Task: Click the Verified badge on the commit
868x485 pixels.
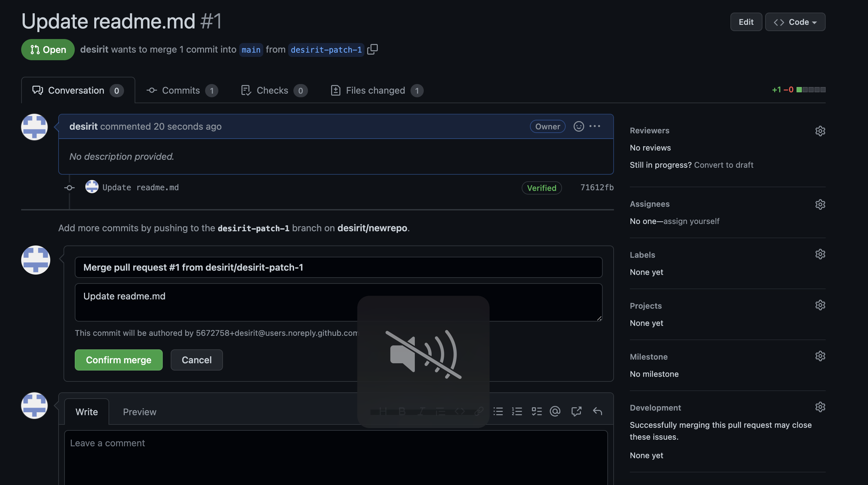Action: pyautogui.click(x=542, y=188)
